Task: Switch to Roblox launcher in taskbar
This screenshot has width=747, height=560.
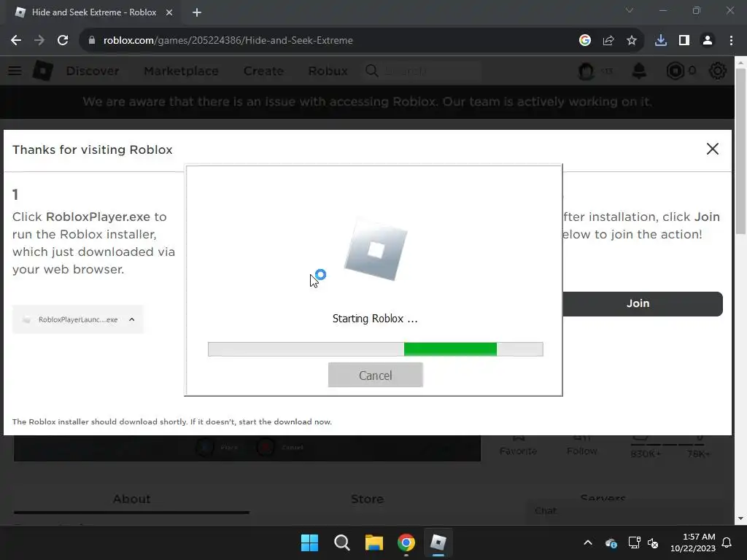Action: point(438,542)
